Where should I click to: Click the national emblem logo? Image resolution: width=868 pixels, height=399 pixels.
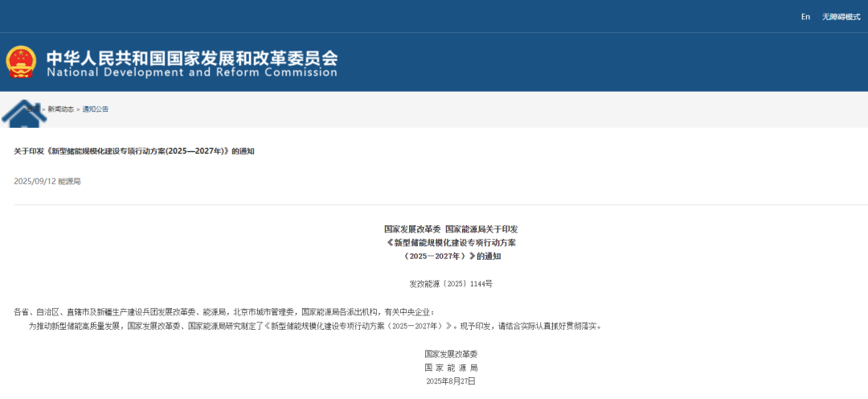point(21,61)
